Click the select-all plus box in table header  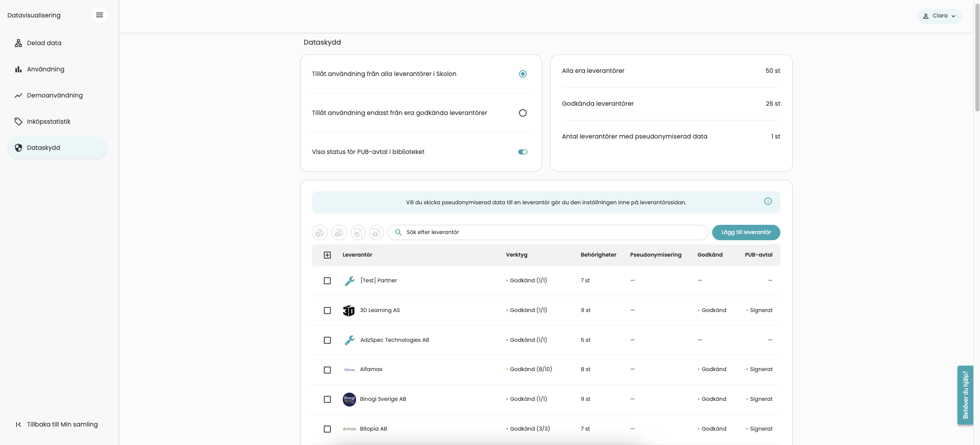tap(327, 255)
